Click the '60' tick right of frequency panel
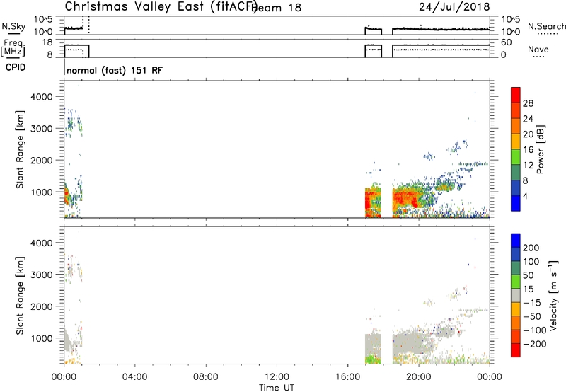The width and height of the screenshot is (566, 392). coord(507,42)
